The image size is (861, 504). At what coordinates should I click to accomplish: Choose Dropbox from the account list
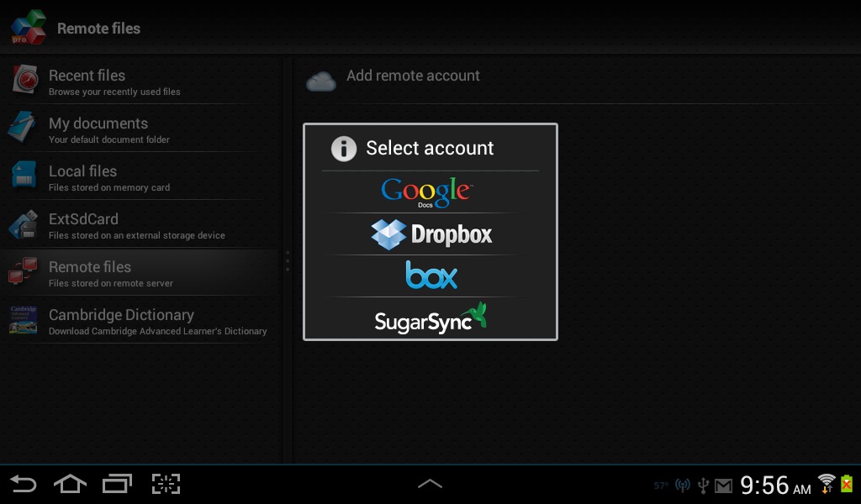(430, 234)
